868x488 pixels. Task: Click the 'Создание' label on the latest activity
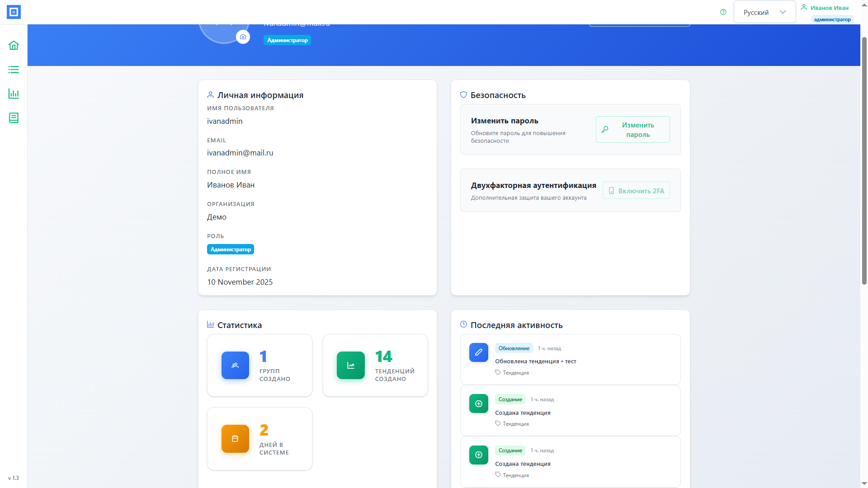point(510,399)
